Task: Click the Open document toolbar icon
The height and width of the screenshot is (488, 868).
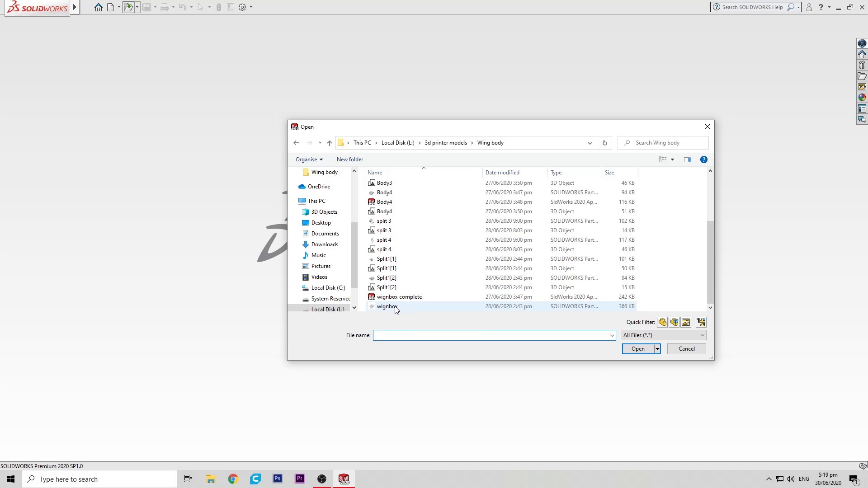Action: pyautogui.click(x=129, y=7)
